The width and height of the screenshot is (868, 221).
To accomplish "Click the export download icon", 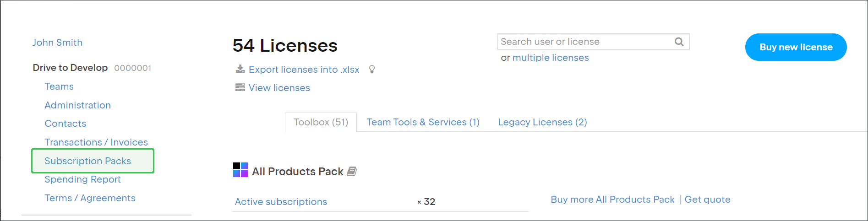I will coord(240,69).
